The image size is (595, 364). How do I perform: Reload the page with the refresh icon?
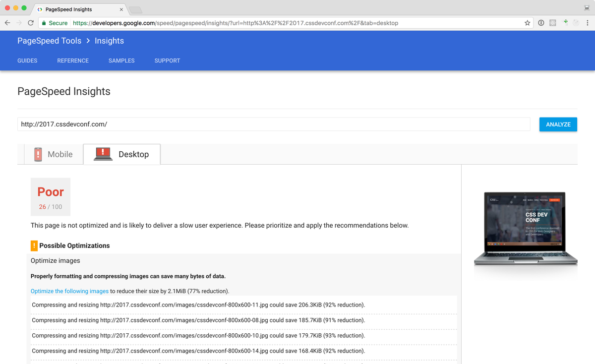pyautogui.click(x=31, y=23)
